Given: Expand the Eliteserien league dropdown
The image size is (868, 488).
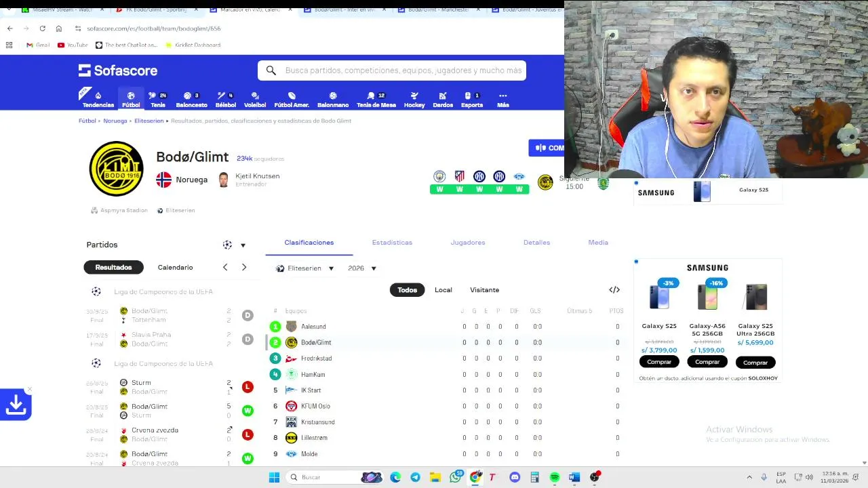Looking at the screenshot, I should click(305, 268).
